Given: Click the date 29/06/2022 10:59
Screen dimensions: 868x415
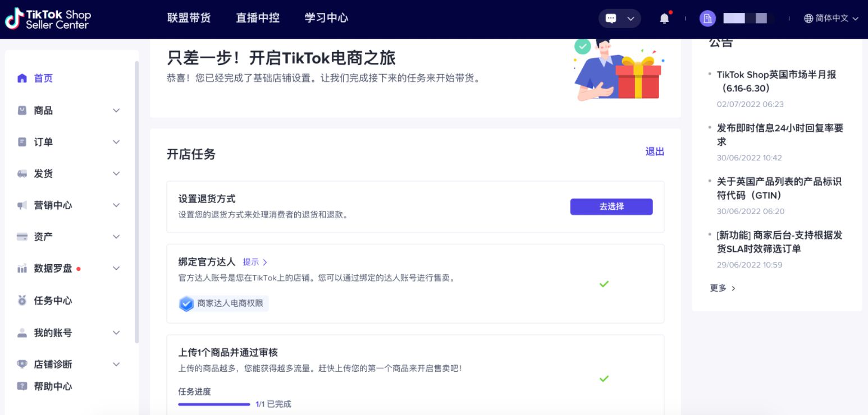Looking at the screenshot, I should coord(750,265).
